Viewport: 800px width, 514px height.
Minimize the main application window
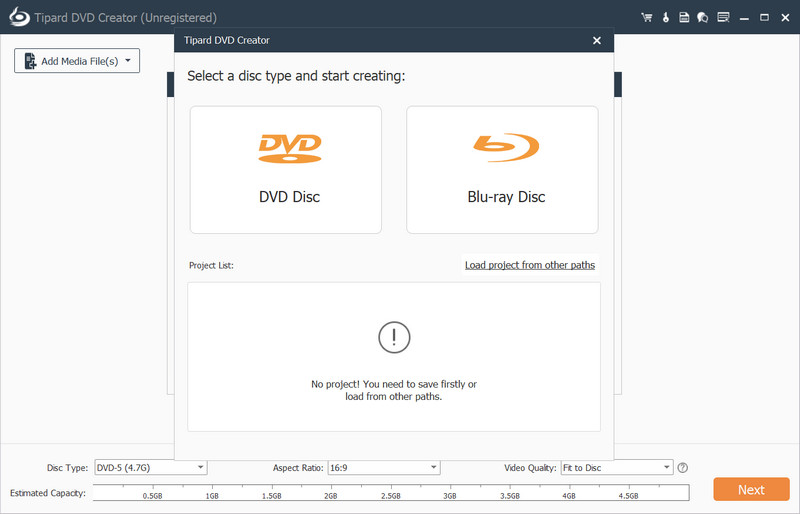click(x=744, y=18)
